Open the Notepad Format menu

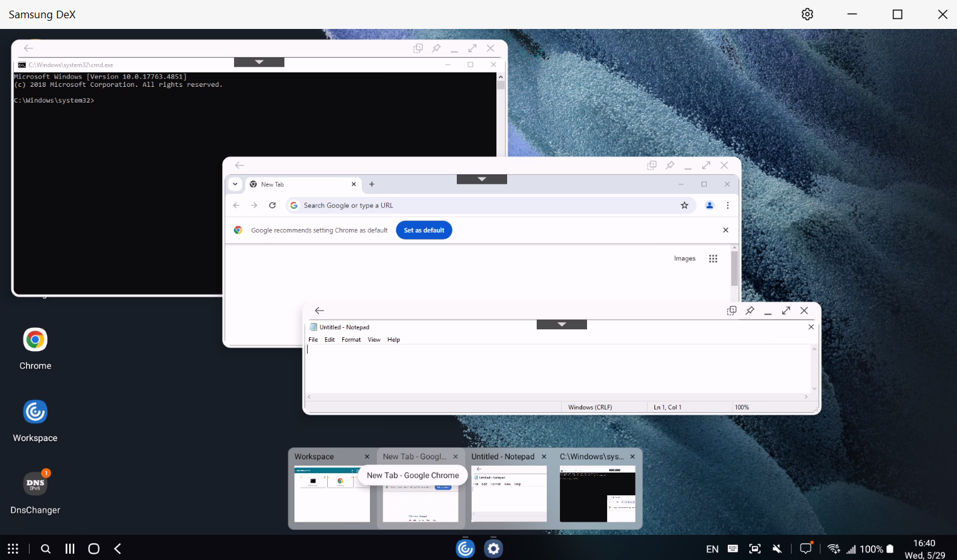click(x=351, y=340)
